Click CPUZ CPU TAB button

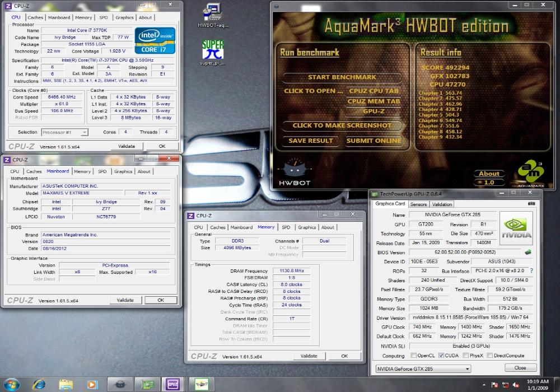click(x=374, y=91)
